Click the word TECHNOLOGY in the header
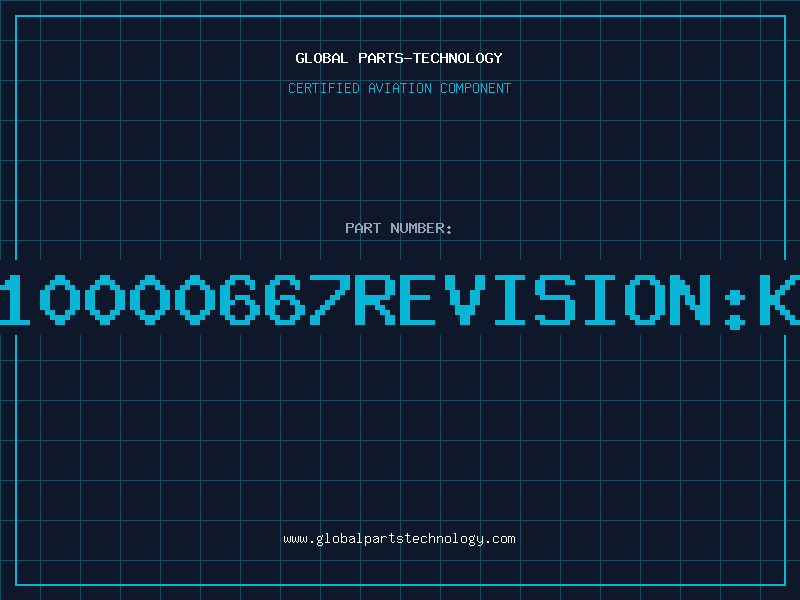800x600 pixels. point(458,58)
